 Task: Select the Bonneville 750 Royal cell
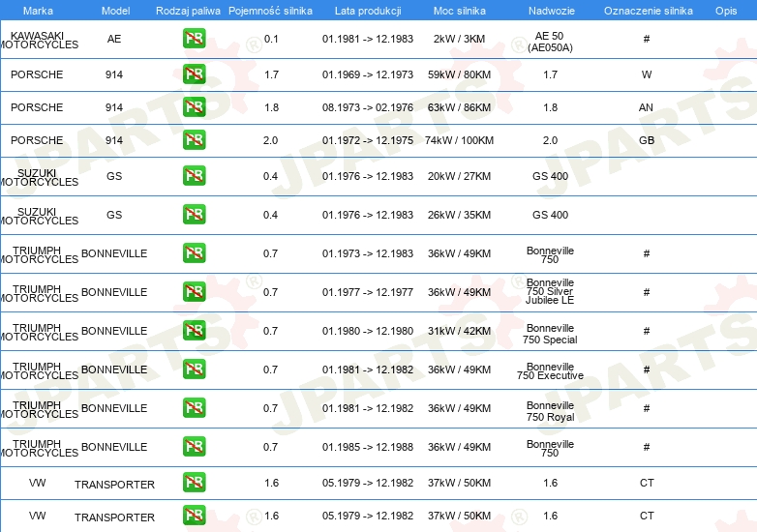coord(550,411)
